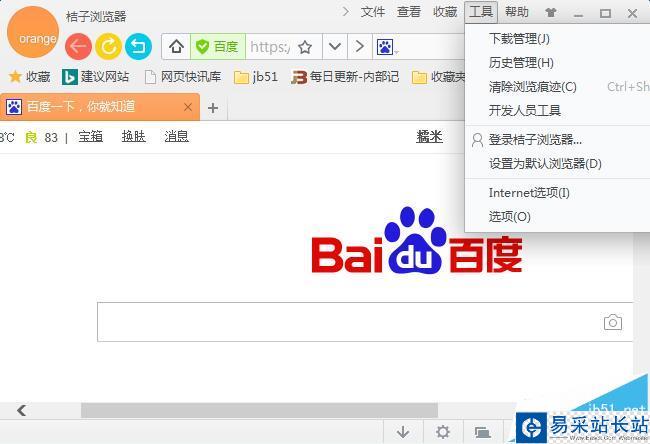Click the camera image search icon
650x444 pixels.
pyautogui.click(x=613, y=323)
